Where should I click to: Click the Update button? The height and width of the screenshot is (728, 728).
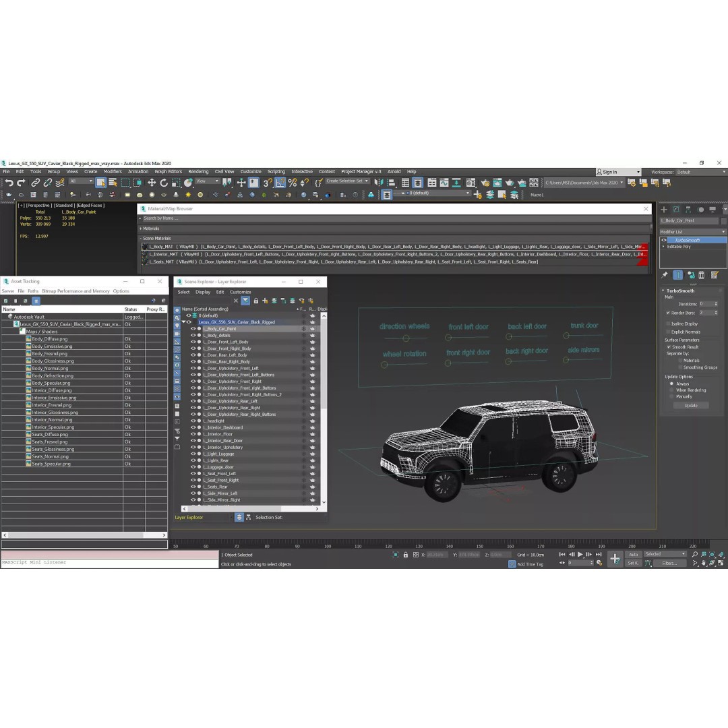coord(691,406)
